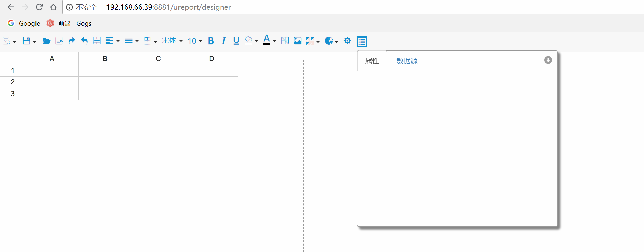Viewport: 644px width, 252px height.
Task: Click the diagonal slash header icon
Action: click(x=285, y=41)
